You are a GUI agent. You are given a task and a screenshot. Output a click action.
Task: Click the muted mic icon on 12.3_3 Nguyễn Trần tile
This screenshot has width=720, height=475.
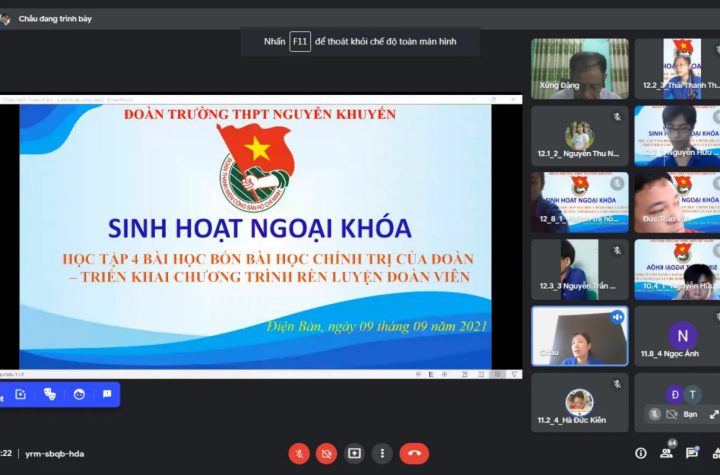617,250
